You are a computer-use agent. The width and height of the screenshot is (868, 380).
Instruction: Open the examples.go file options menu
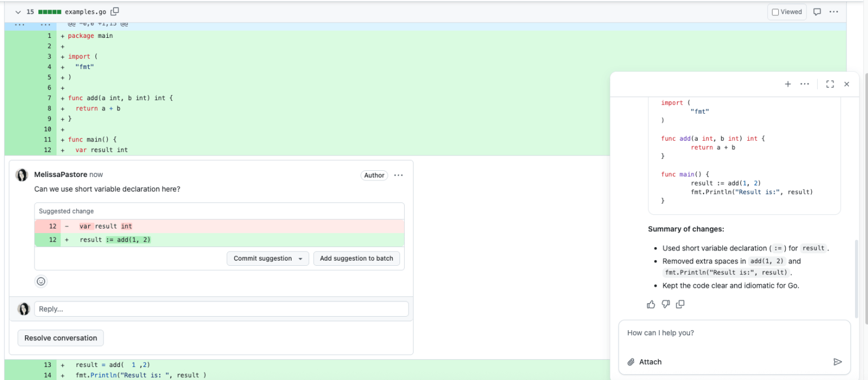click(x=834, y=12)
